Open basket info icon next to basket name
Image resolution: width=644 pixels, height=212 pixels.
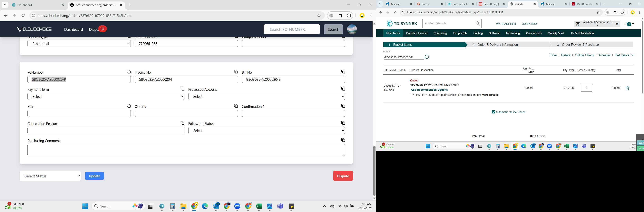point(427,57)
